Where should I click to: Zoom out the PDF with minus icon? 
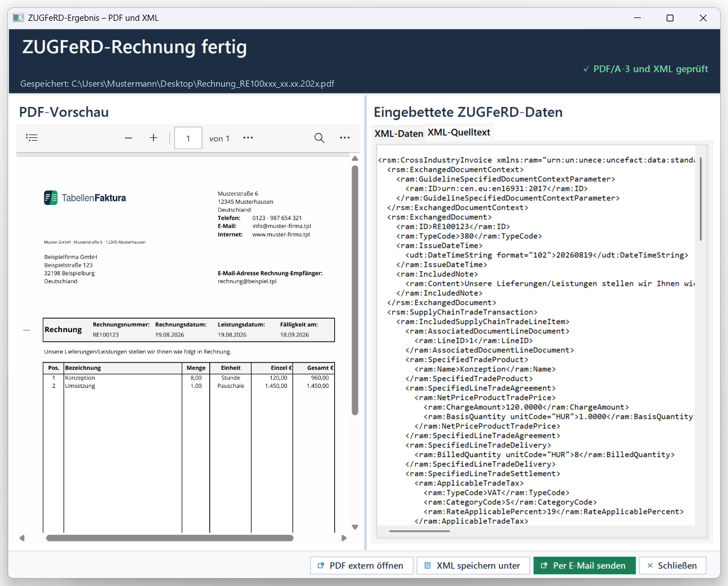click(x=128, y=138)
